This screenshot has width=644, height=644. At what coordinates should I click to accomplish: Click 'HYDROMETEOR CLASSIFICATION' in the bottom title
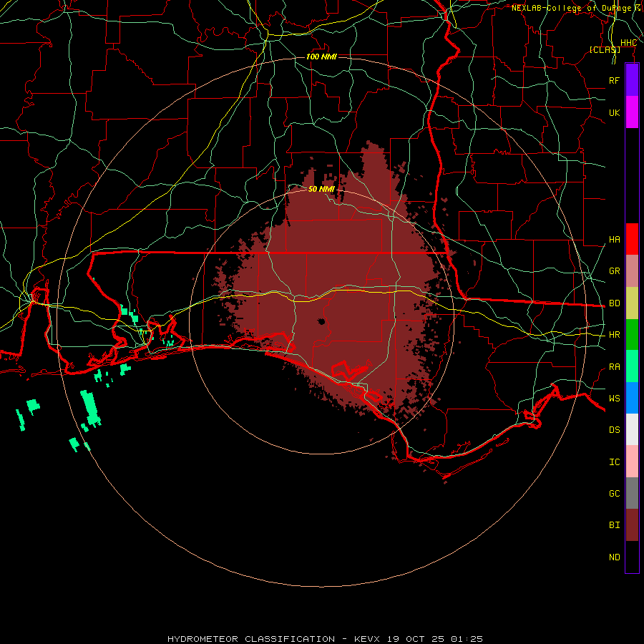point(251,639)
